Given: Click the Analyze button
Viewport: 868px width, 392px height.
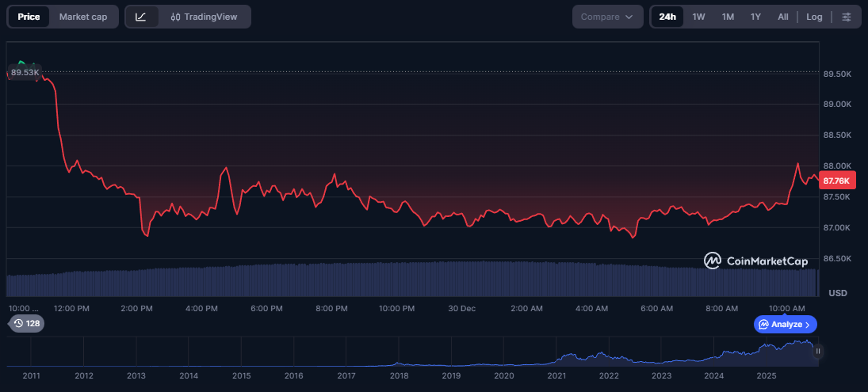Looking at the screenshot, I should click(x=785, y=325).
